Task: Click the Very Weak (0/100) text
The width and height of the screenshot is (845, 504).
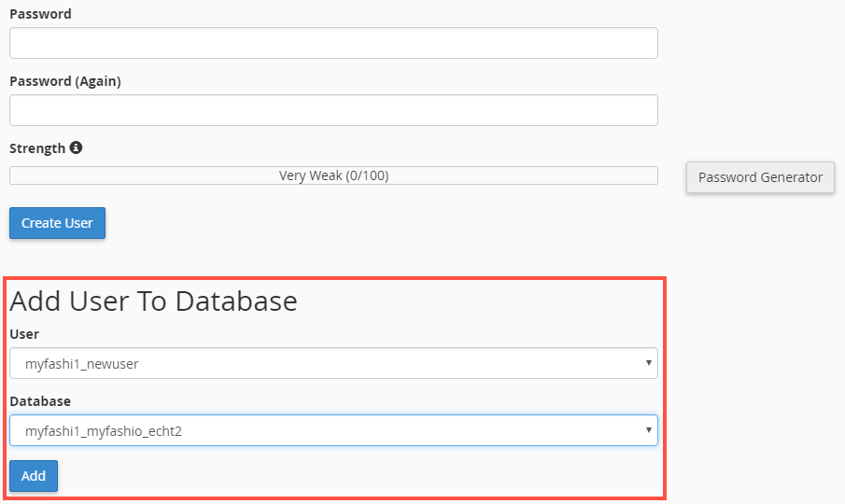Action: pos(333,175)
